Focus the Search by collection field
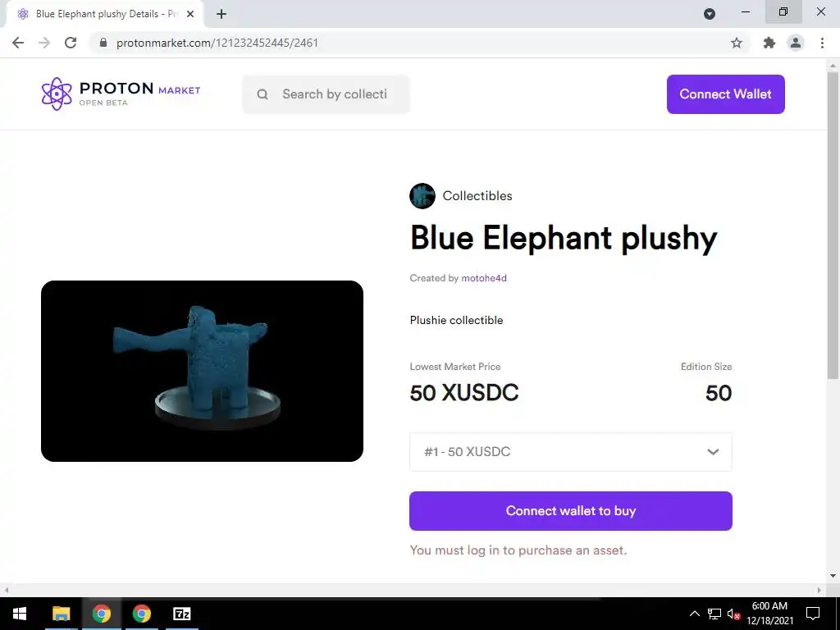 [326, 94]
